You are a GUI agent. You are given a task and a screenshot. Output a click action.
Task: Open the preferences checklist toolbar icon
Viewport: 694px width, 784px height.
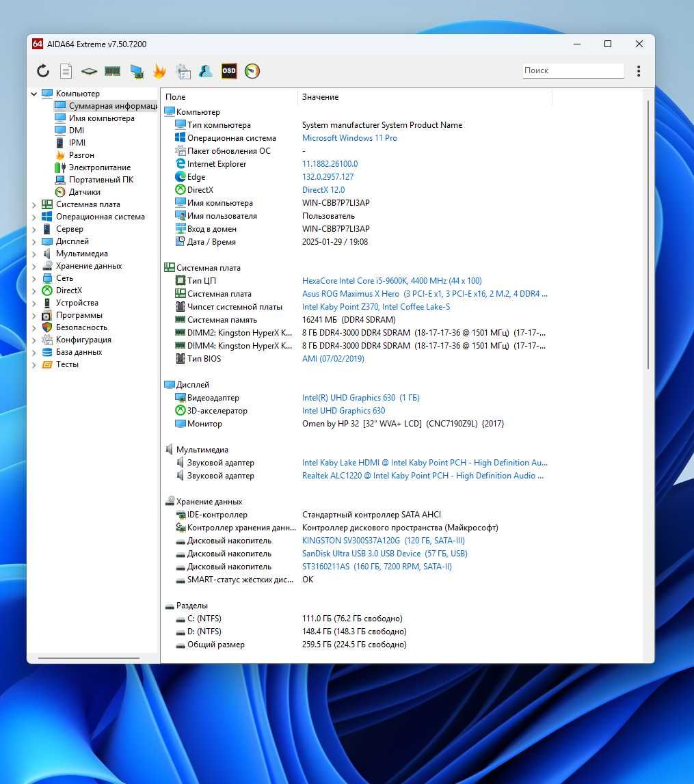pos(183,71)
